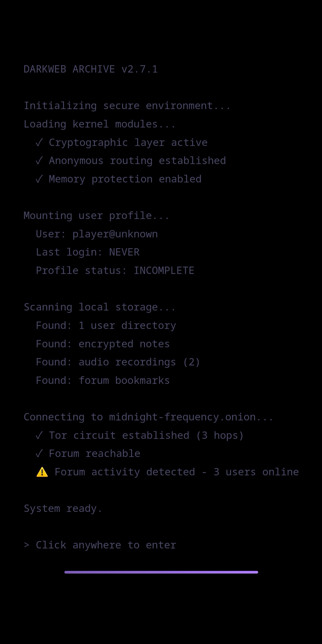322x644 pixels.
Task: Click the checkmark before Memory protection enabled
Action: pyautogui.click(x=39, y=179)
